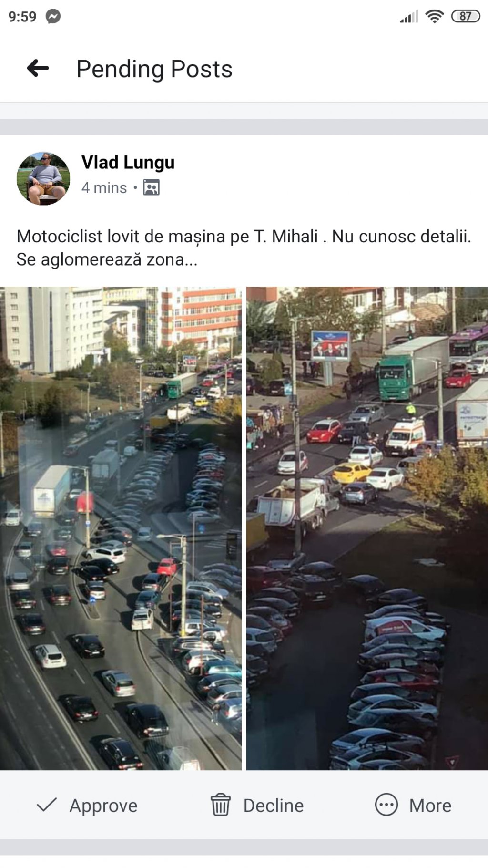Click the 4 mins timestamp
This screenshot has width=488, height=868.
(x=104, y=188)
